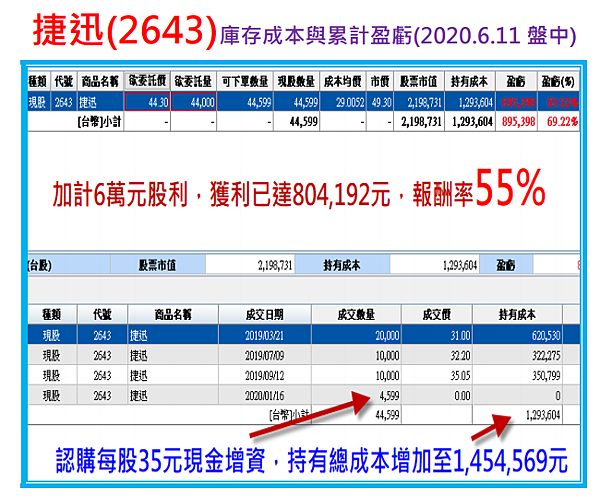Click cost value 350,799
The width and height of the screenshot is (600, 500).
546,376
